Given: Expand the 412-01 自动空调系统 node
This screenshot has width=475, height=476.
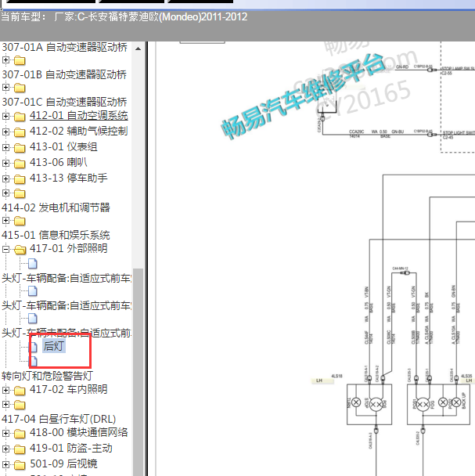Looking at the screenshot, I should tap(5, 116).
